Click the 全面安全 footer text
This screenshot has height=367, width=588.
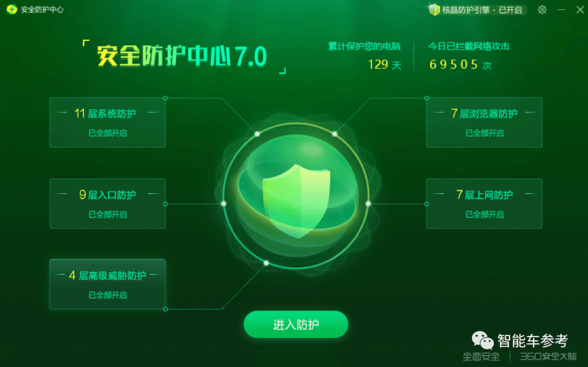481,357
